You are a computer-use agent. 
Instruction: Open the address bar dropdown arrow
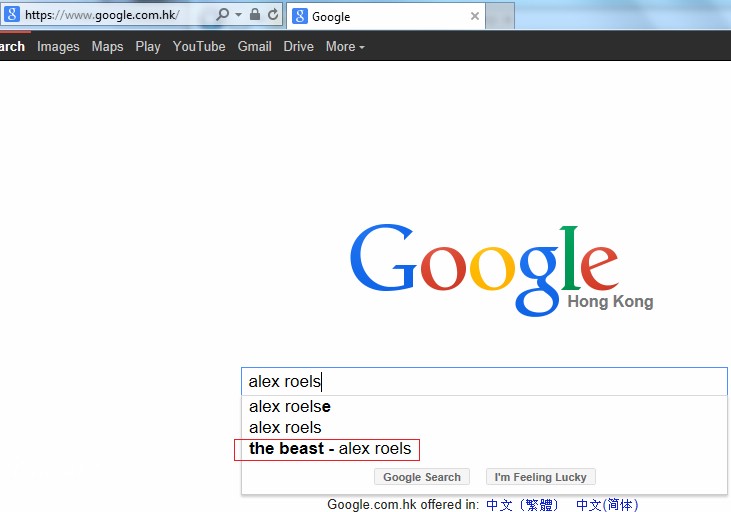tap(238, 15)
